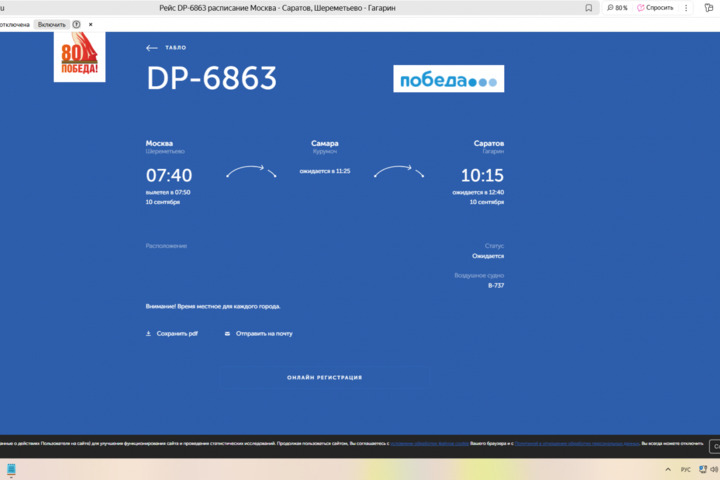Click the volume icon in system tray
The height and width of the screenshot is (480, 720).
tap(714, 469)
